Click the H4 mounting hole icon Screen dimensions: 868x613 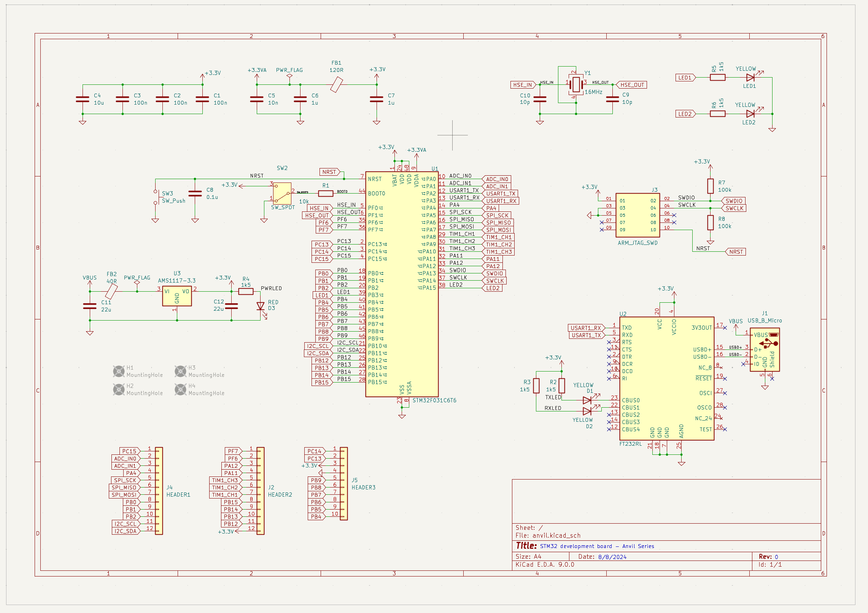[180, 389]
